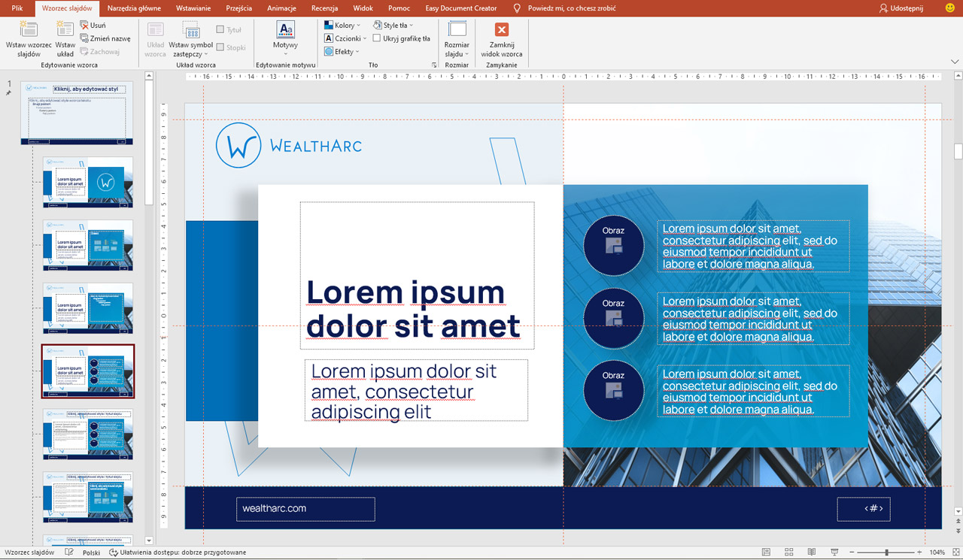Viewport: 963px width, 560px height.
Task: Click the zoom slider in status bar
Action: click(886, 552)
